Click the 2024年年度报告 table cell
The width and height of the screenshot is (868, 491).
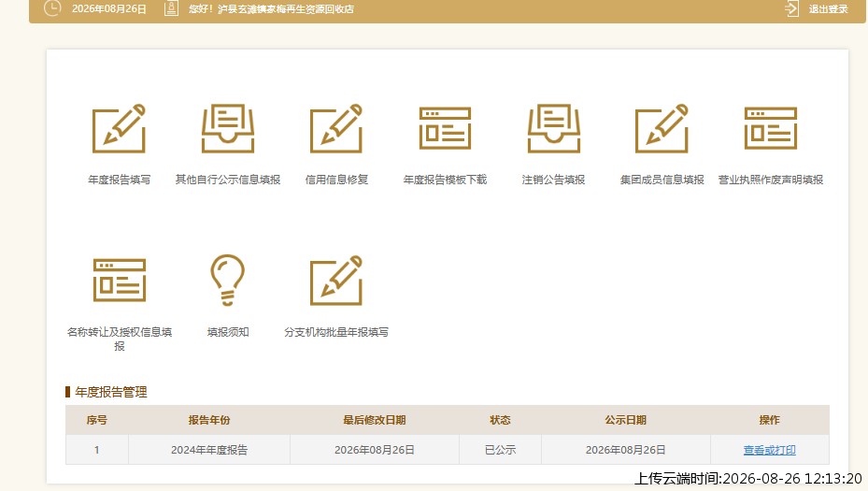click(209, 450)
